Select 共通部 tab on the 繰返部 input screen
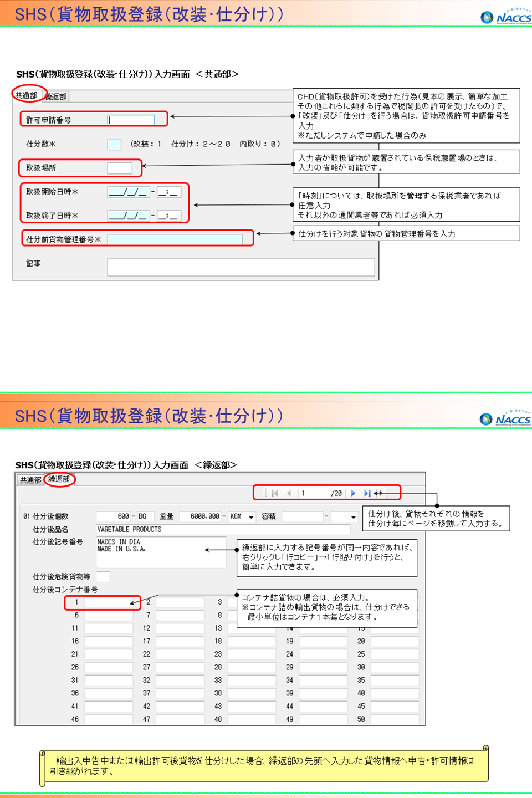 pyautogui.click(x=30, y=480)
